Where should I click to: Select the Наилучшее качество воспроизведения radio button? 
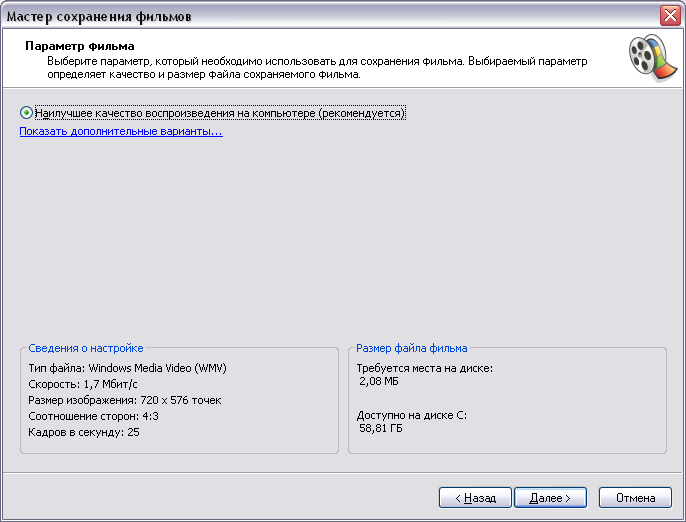(x=26, y=113)
